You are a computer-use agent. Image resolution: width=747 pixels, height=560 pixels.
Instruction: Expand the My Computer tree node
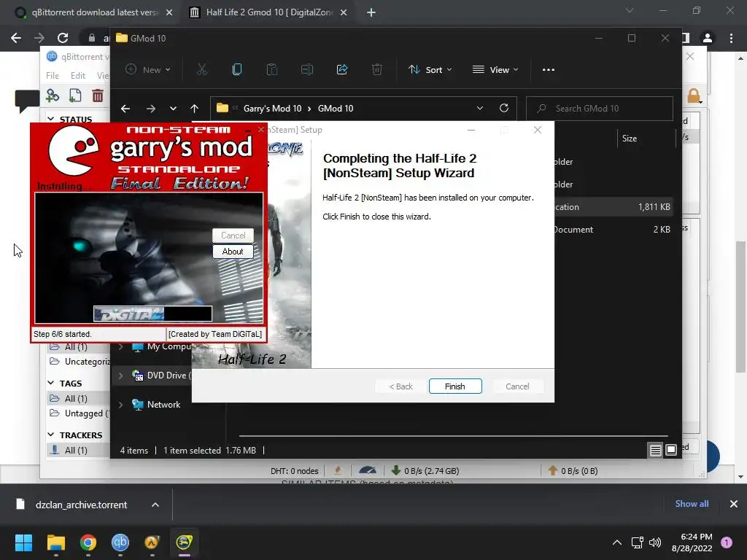120,346
